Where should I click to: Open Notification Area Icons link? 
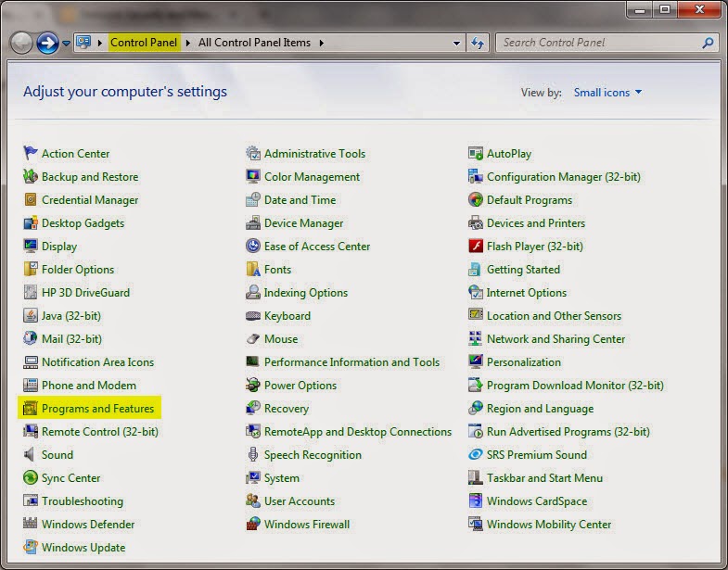coord(97,362)
